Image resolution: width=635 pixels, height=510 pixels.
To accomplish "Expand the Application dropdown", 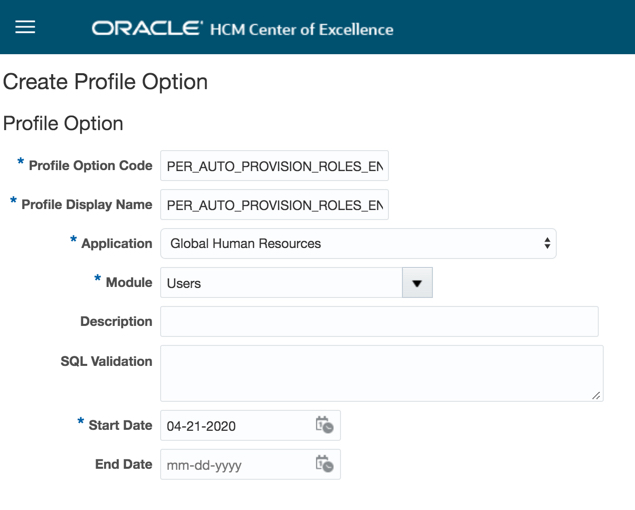I will click(358, 243).
